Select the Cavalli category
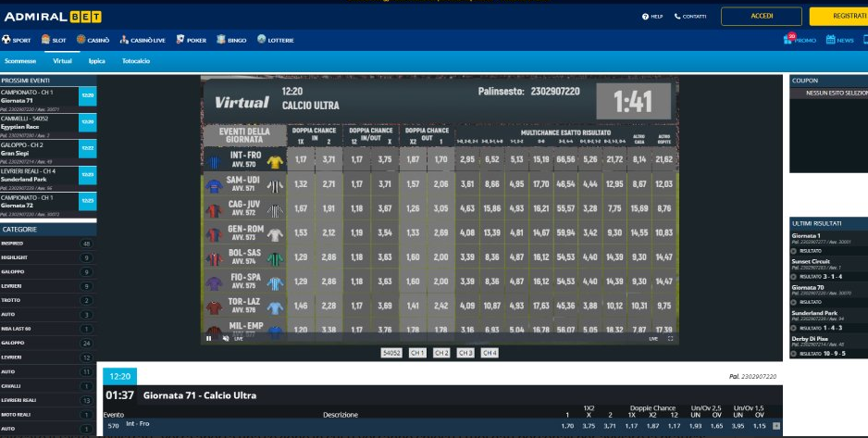The height and width of the screenshot is (438, 868). pos(48,386)
